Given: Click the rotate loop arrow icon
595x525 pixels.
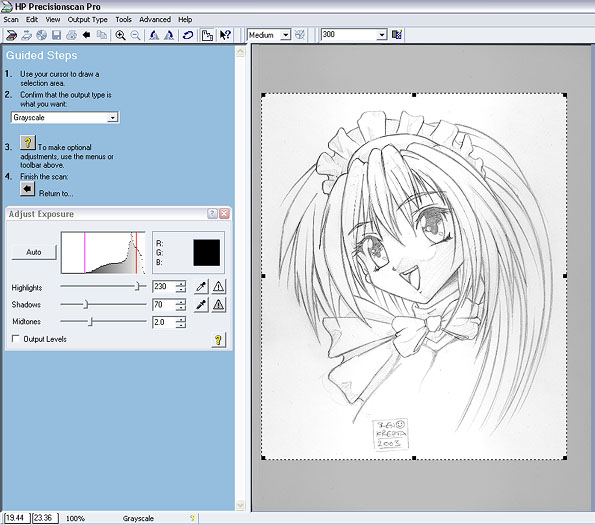Looking at the screenshot, I should click(188, 35).
